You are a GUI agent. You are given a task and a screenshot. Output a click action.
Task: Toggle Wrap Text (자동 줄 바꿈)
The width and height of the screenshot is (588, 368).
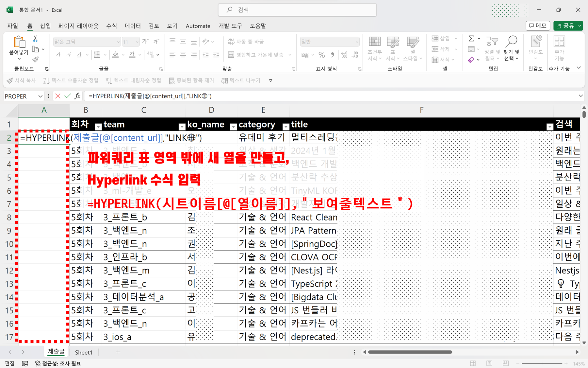(246, 42)
